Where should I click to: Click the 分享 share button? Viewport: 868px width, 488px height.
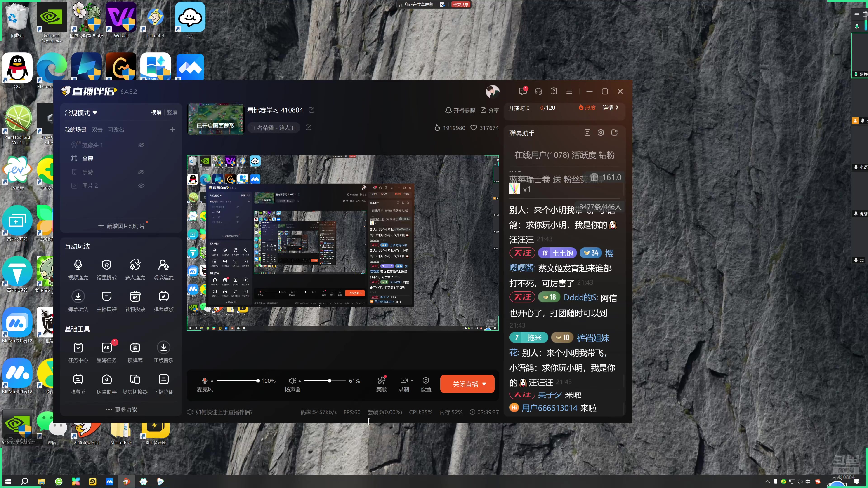[x=489, y=110]
